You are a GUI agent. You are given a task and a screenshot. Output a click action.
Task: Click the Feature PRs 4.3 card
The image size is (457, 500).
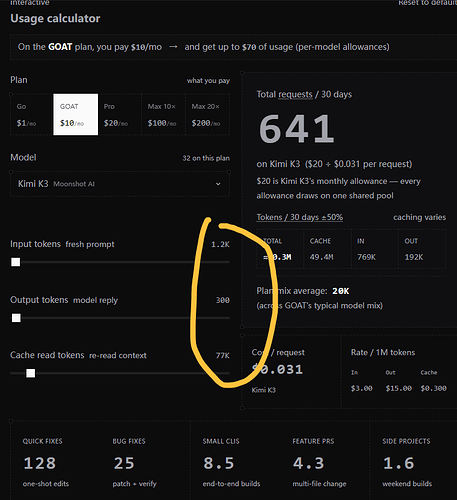pos(325,462)
